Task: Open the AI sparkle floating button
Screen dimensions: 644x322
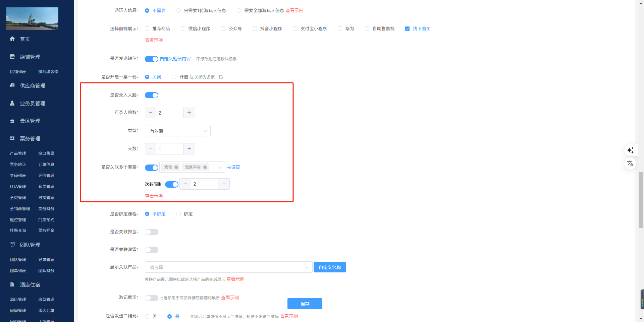Action: pyautogui.click(x=630, y=150)
